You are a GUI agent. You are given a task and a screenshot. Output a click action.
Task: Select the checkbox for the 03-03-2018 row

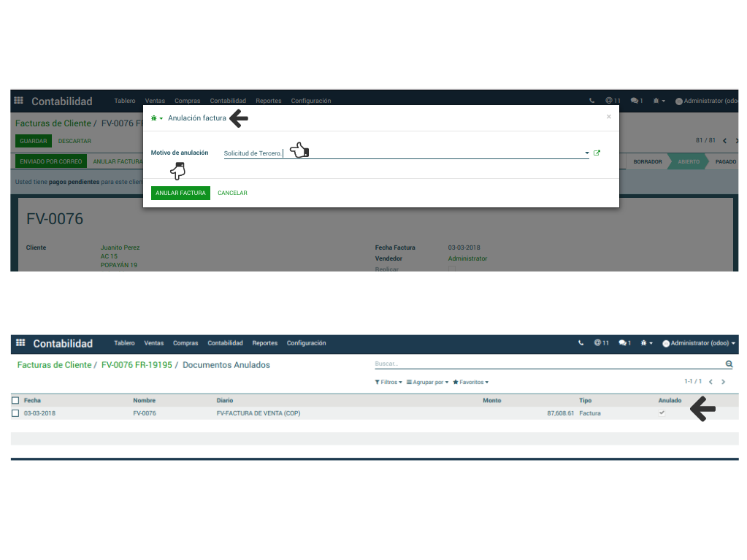pos(15,413)
